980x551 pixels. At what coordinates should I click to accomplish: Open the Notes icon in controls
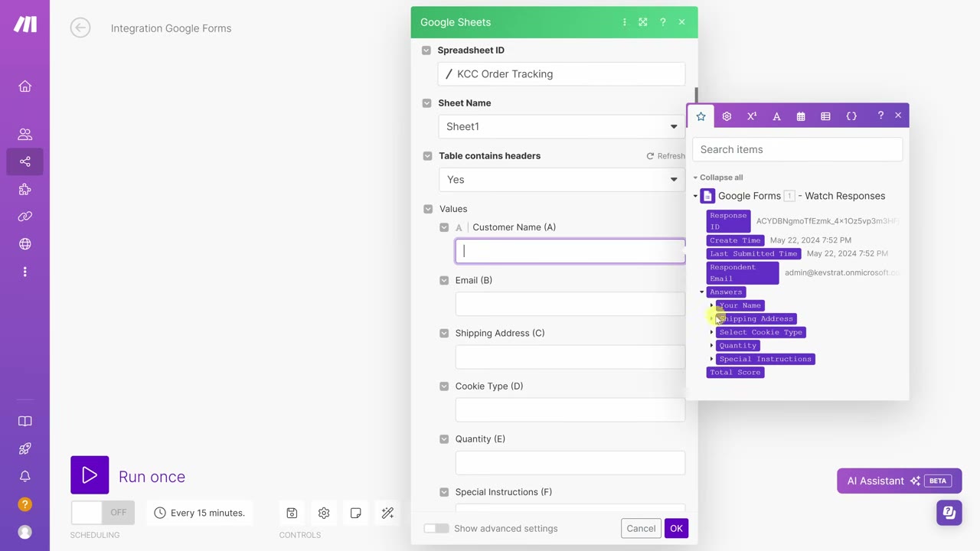(356, 513)
